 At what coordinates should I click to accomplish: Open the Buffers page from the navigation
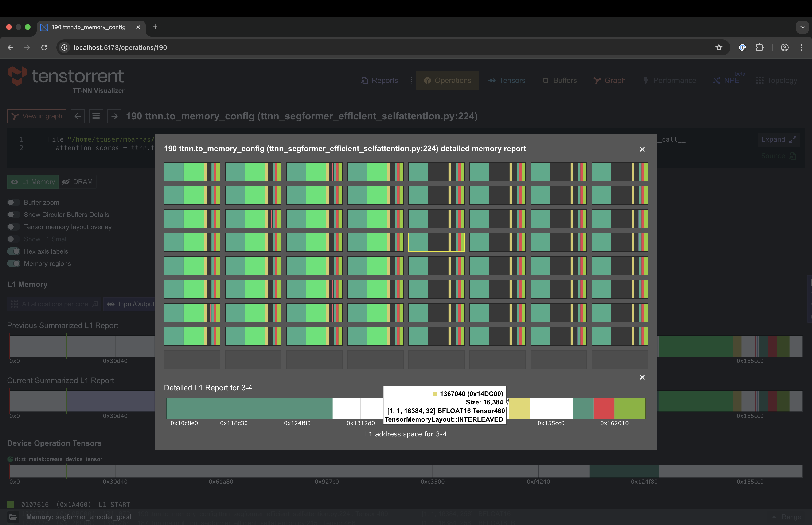(560, 80)
